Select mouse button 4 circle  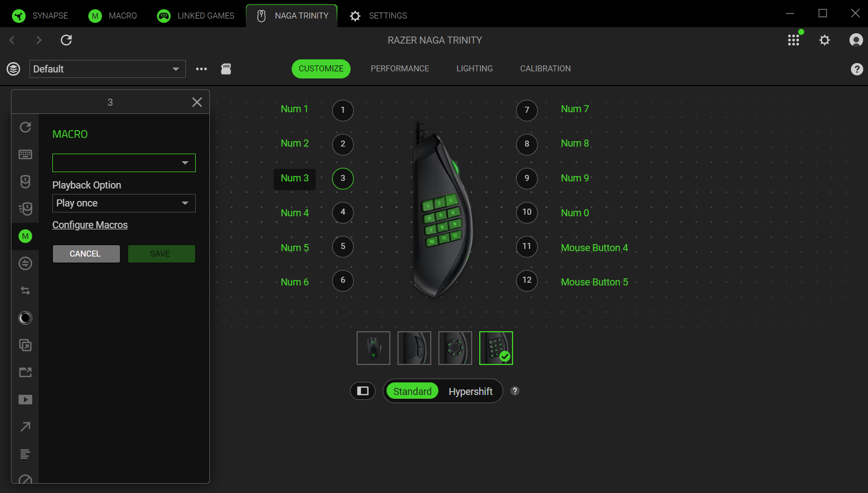(343, 212)
